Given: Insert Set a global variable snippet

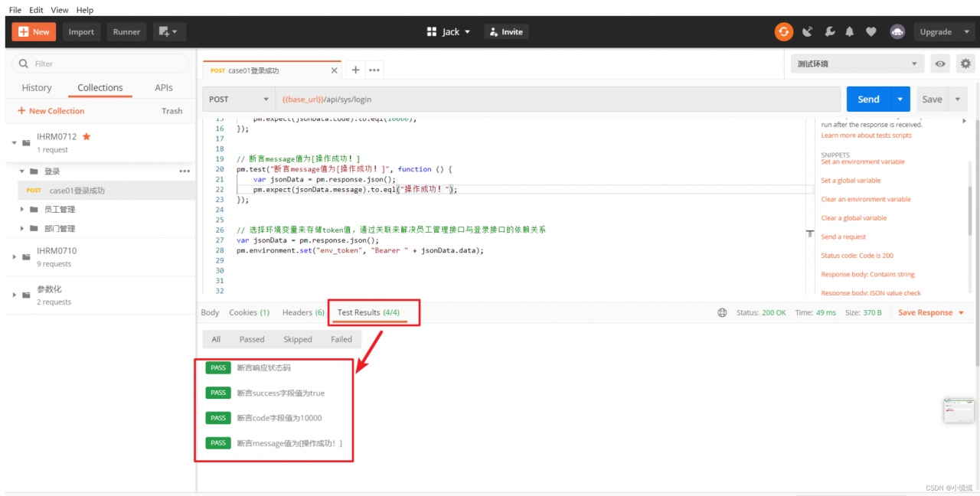Looking at the screenshot, I should (851, 181).
